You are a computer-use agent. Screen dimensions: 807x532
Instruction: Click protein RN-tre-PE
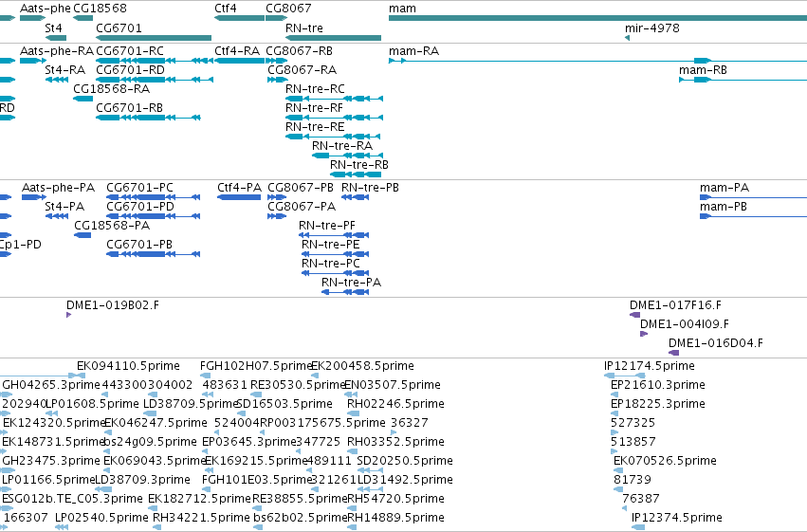[335, 254]
